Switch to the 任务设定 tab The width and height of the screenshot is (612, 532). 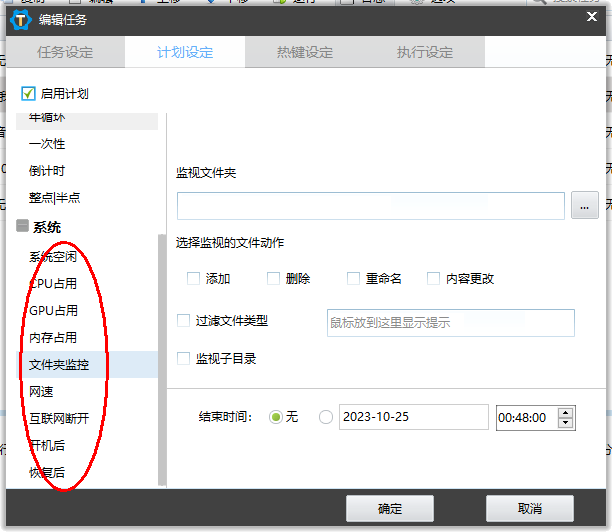(x=65, y=52)
